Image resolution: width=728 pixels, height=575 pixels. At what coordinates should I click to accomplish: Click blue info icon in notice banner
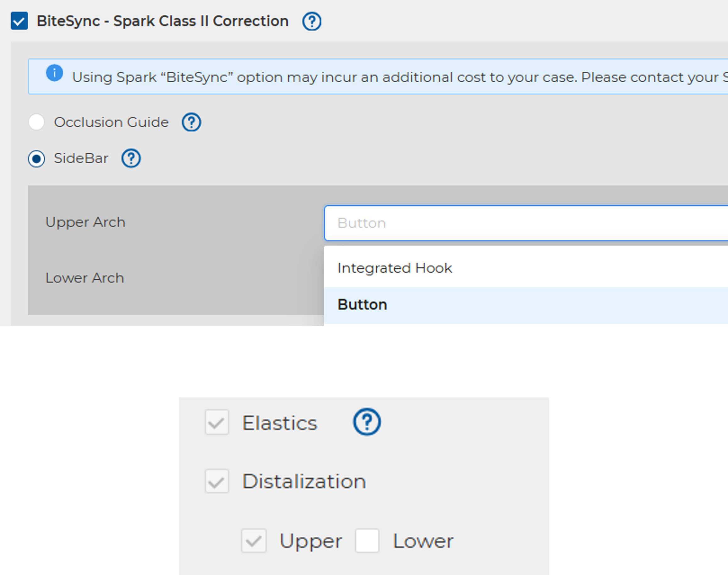tap(54, 73)
